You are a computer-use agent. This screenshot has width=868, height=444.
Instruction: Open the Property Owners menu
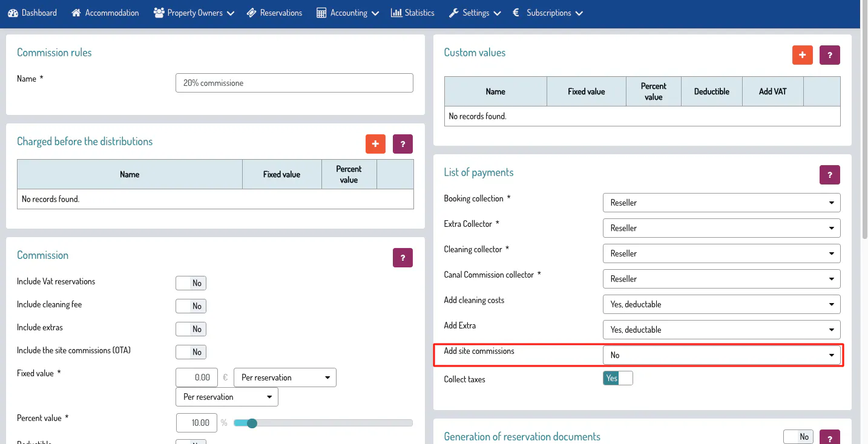(x=194, y=13)
